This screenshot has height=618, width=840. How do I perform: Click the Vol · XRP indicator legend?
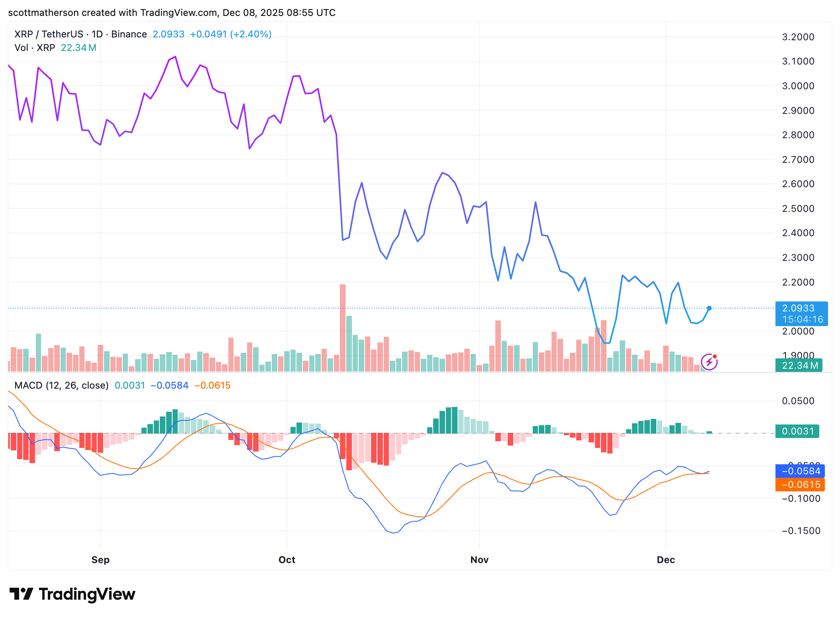(35, 48)
